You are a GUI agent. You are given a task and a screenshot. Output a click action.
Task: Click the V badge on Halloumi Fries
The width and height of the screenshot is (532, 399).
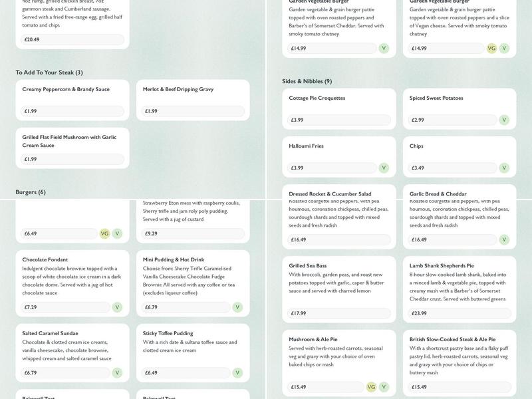click(x=384, y=168)
